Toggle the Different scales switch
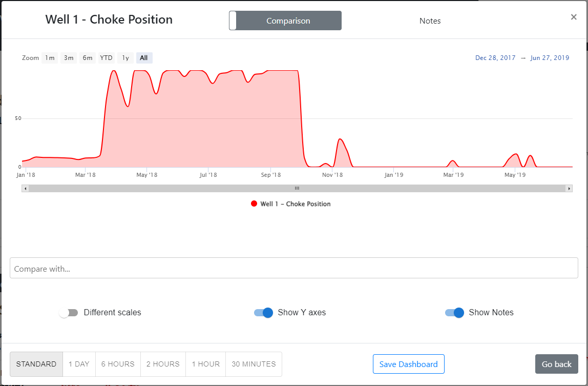 pyautogui.click(x=69, y=313)
